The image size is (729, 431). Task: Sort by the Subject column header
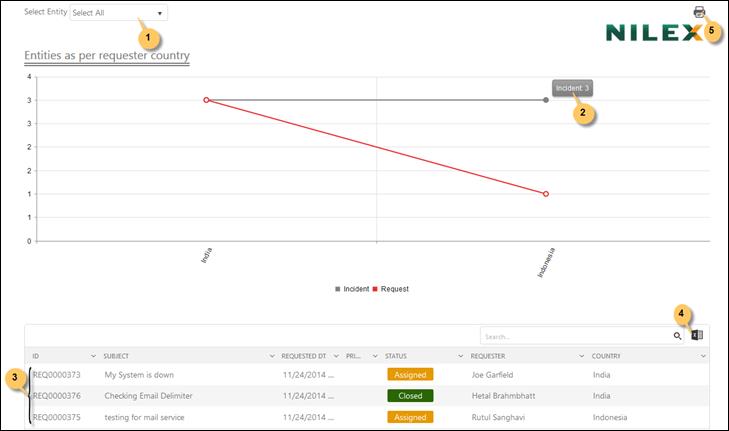[116, 356]
